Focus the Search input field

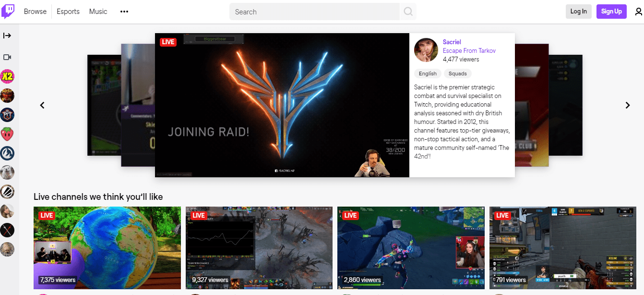(x=314, y=12)
